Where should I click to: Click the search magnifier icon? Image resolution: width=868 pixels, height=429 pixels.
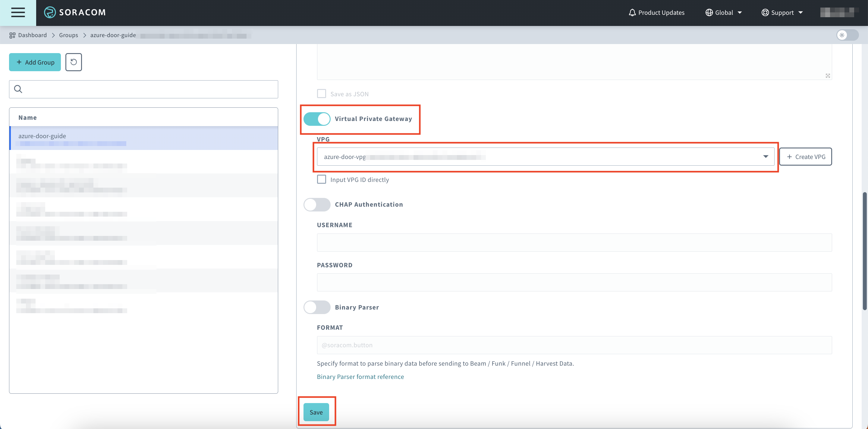pyautogui.click(x=18, y=89)
